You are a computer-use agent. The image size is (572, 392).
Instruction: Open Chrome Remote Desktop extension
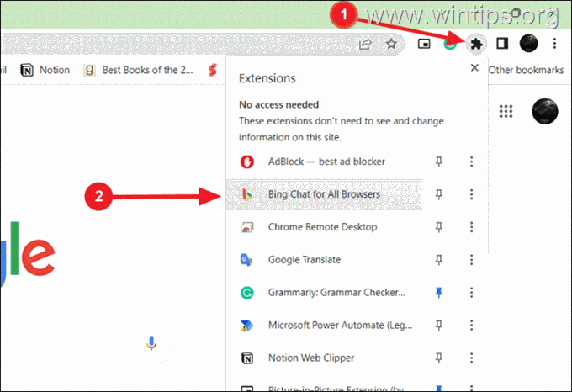point(325,227)
